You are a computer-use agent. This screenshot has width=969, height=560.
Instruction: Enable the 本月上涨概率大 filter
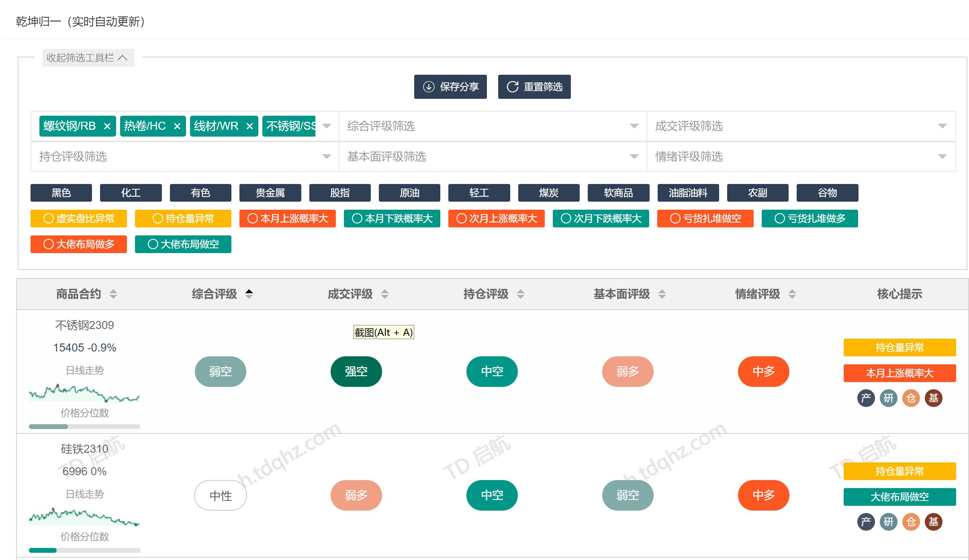tap(287, 219)
